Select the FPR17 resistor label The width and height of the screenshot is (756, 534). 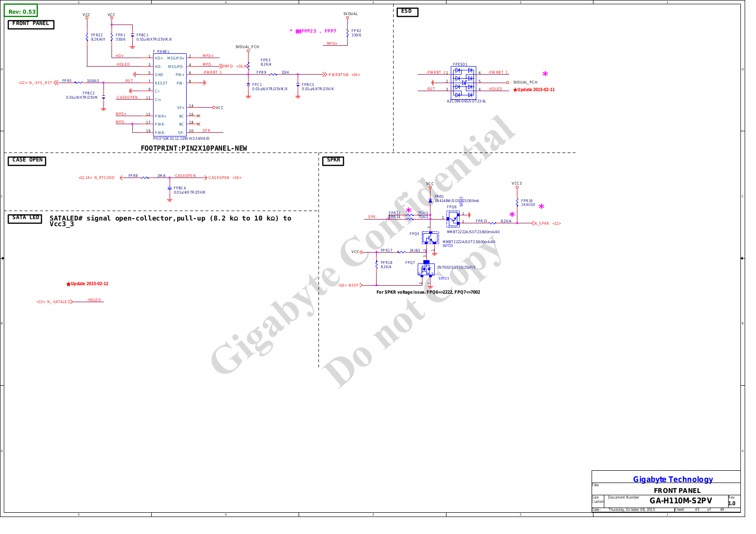pos(387,251)
